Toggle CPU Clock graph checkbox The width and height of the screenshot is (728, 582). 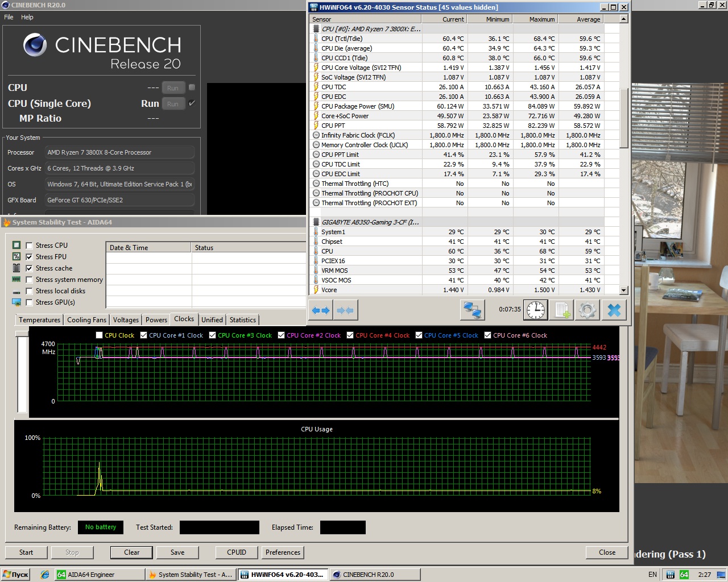pyautogui.click(x=100, y=335)
